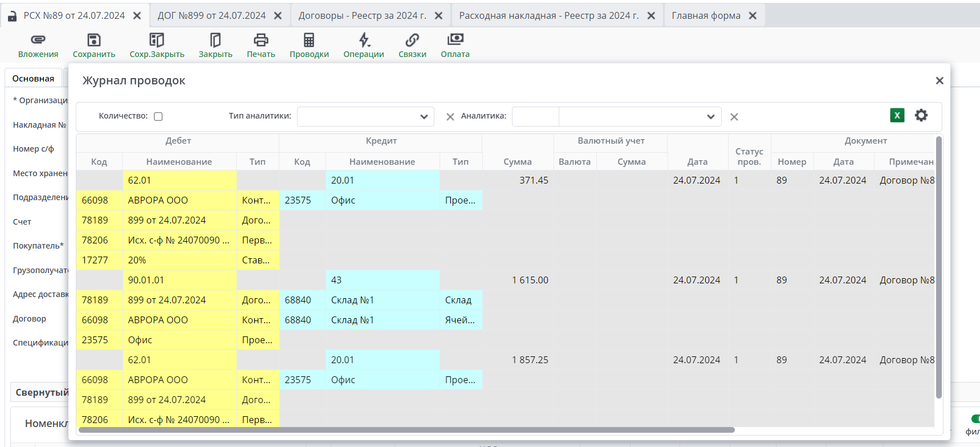This screenshot has width=980, height=447.
Task: Clear the Аналитика field with X
Action: click(734, 117)
